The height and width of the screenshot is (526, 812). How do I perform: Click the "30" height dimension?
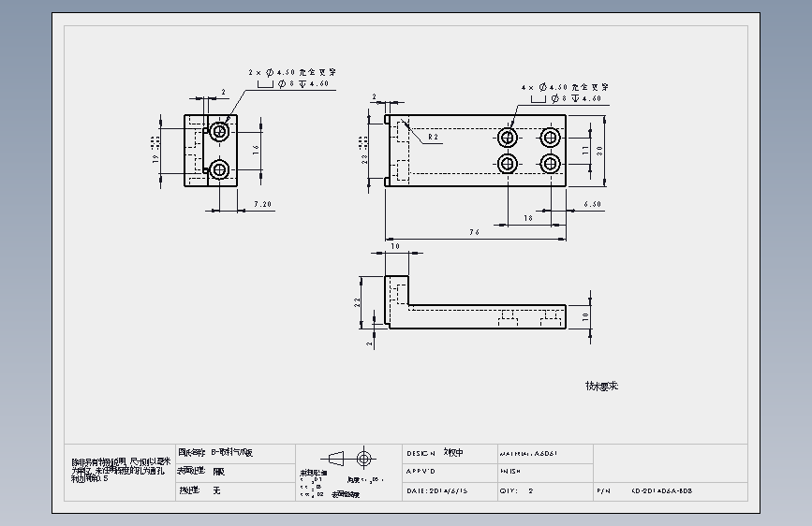[599, 151]
